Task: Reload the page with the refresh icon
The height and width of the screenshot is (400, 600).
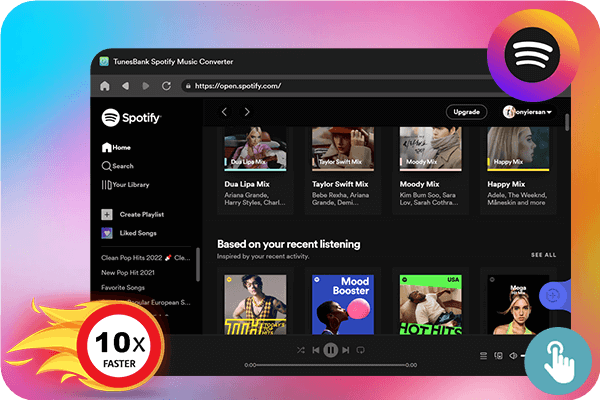Action: click(x=166, y=86)
